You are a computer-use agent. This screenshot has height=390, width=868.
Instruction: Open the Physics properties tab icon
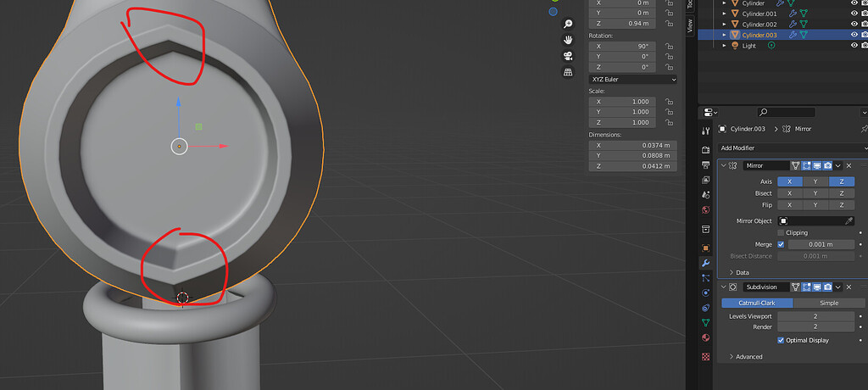coord(705,292)
